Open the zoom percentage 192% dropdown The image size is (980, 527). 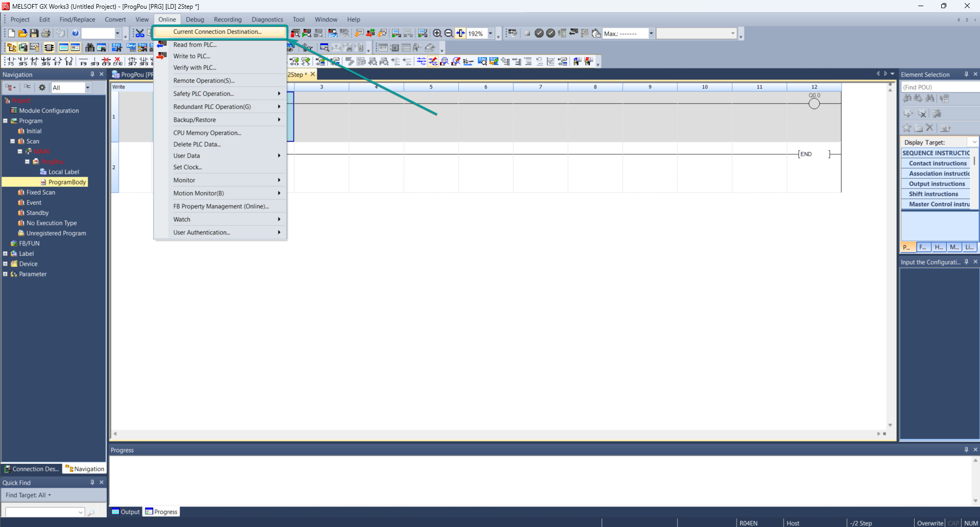click(491, 33)
